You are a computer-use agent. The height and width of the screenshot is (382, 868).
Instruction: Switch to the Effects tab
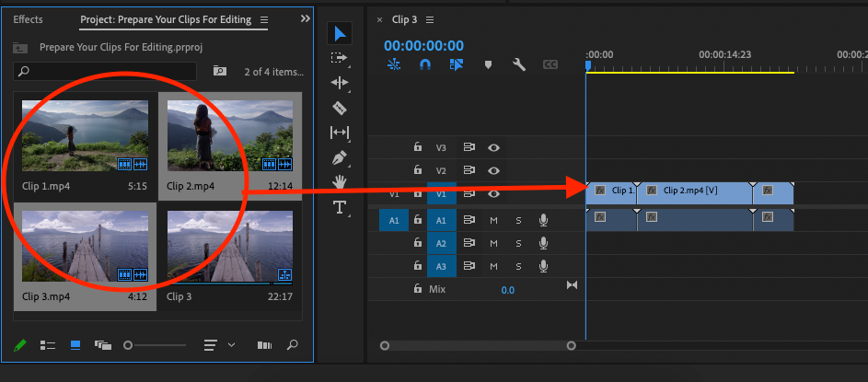(x=28, y=19)
